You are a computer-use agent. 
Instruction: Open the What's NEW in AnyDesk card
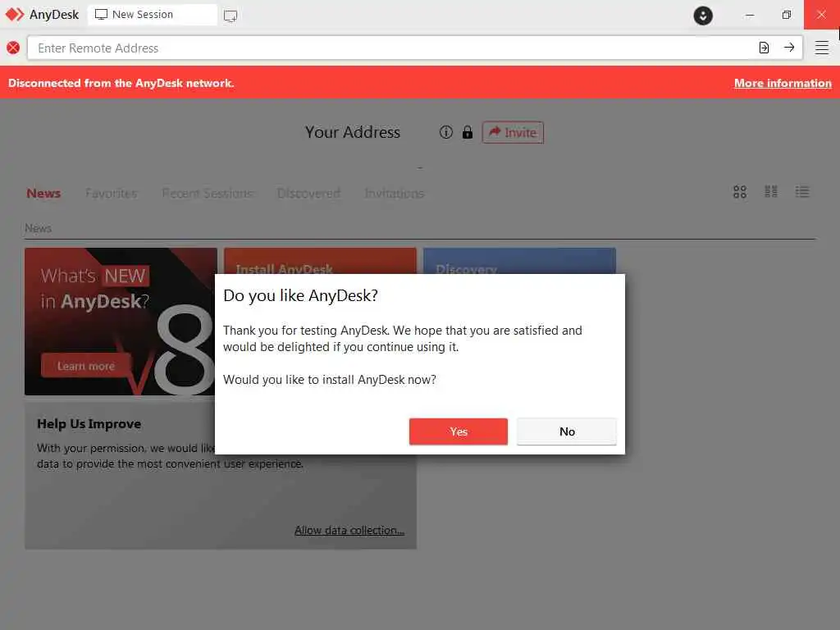pyautogui.click(x=121, y=322)
